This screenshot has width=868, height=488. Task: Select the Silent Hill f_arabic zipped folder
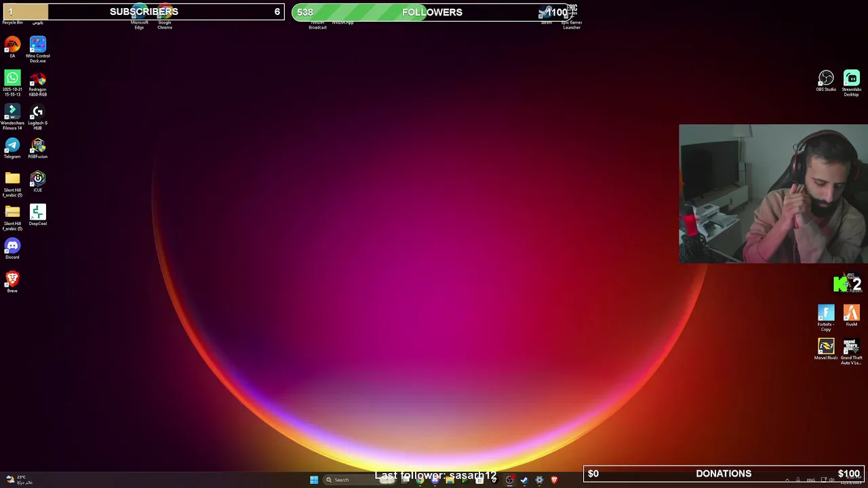point(12,218)
